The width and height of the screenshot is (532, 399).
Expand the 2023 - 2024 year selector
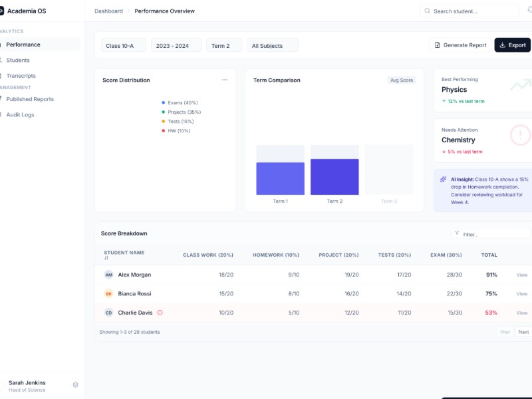point(176,46)
